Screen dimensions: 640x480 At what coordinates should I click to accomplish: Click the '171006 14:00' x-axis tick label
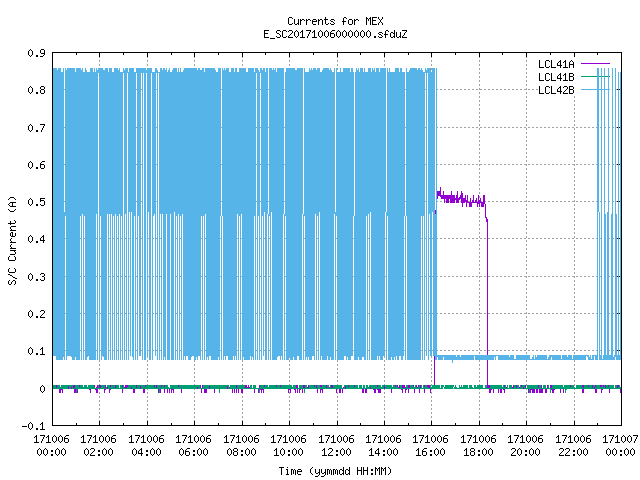[x=383, y=446]
